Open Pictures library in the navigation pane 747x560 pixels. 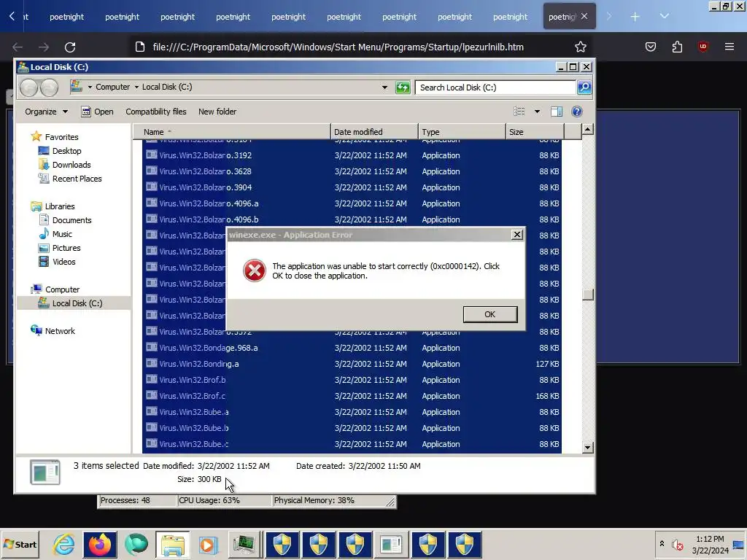(x=66, y=248)
